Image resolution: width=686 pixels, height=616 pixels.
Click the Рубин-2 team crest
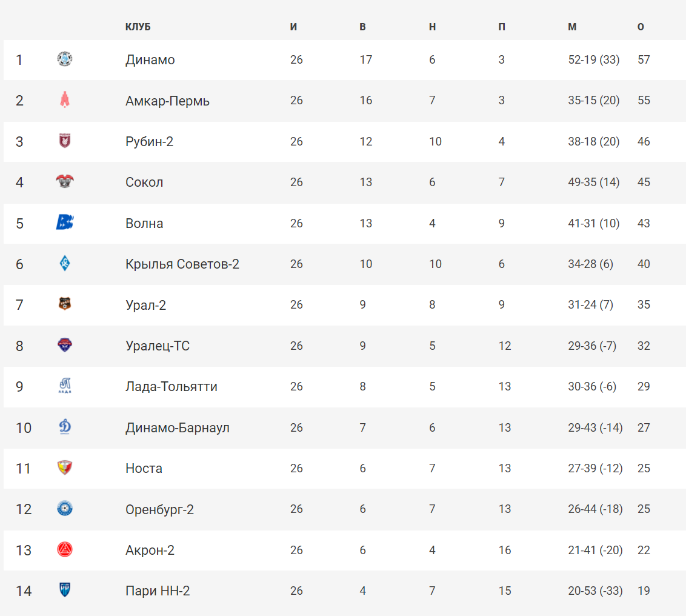[x=65, y=141]
